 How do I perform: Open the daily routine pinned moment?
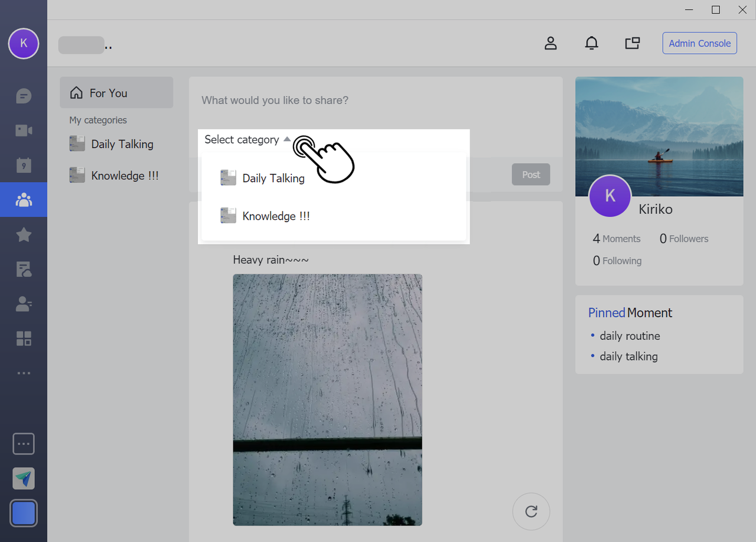coord(630,336)
